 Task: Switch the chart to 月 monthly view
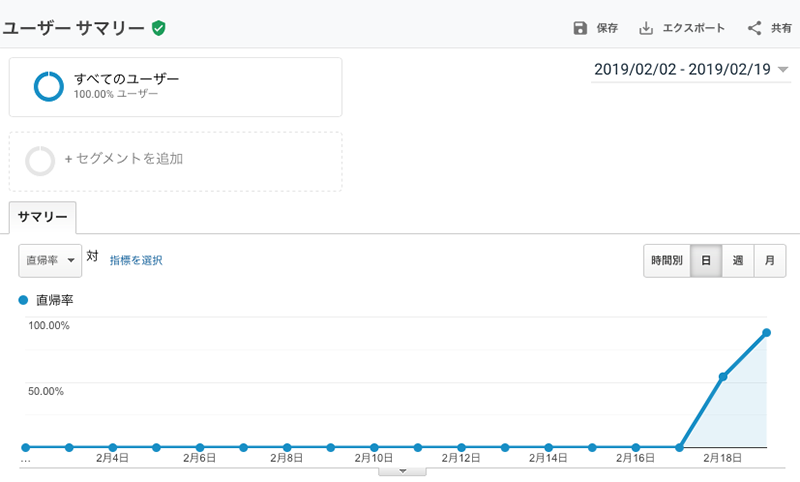[769, 261]
